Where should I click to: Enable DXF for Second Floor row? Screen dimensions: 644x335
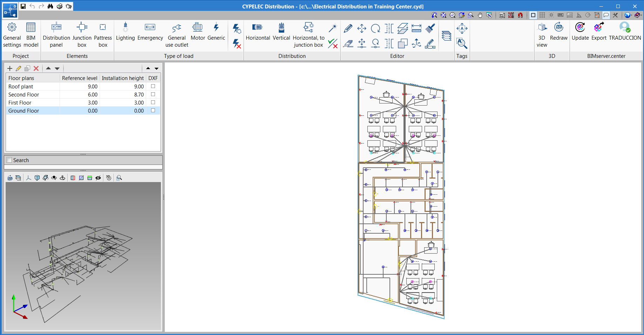153,94
